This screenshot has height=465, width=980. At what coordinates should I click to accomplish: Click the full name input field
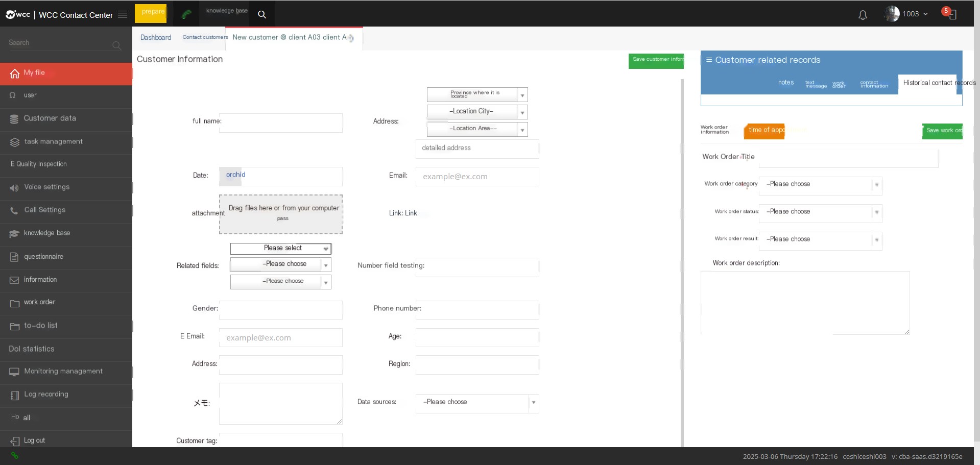281,123
